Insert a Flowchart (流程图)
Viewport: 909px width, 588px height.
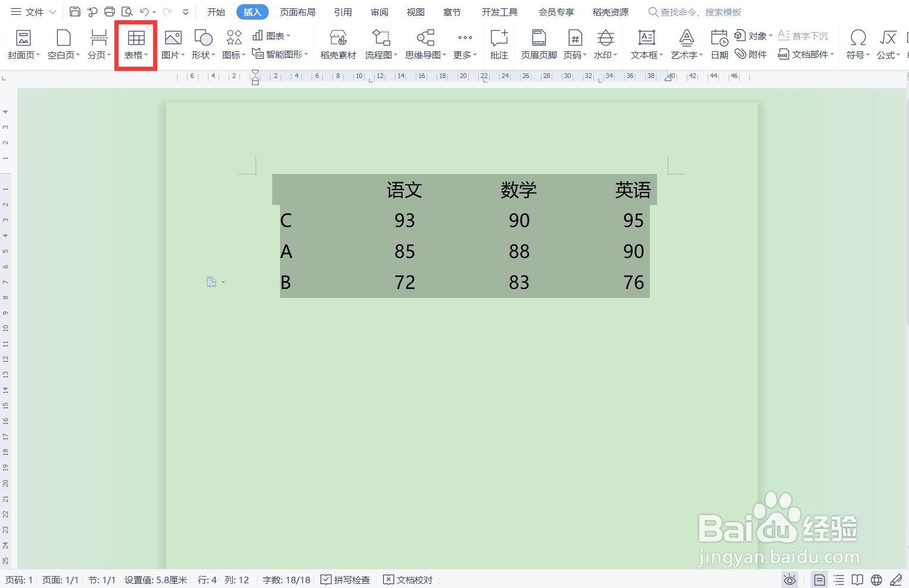tap(381, 45)
